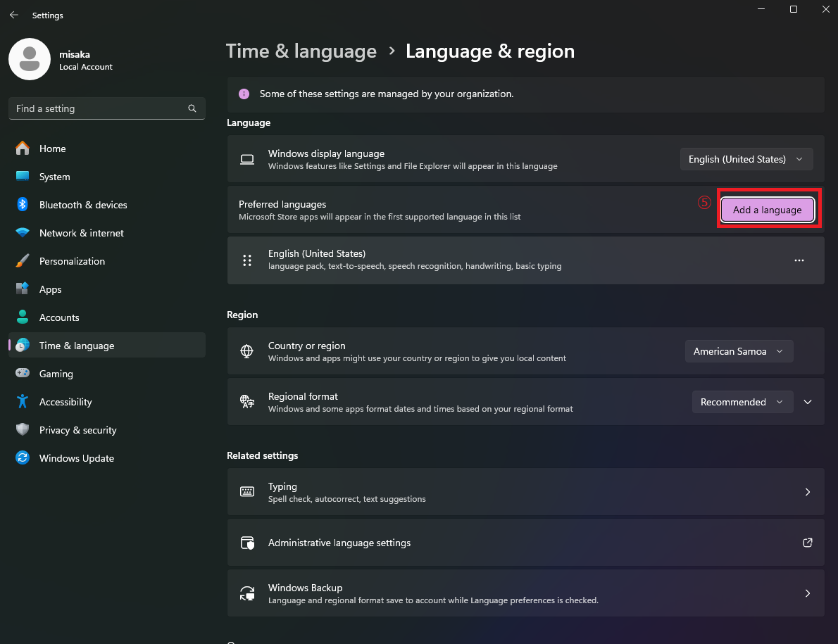Click the Apps icon in sidebar

pyautogui.click(x=23, y=289)
